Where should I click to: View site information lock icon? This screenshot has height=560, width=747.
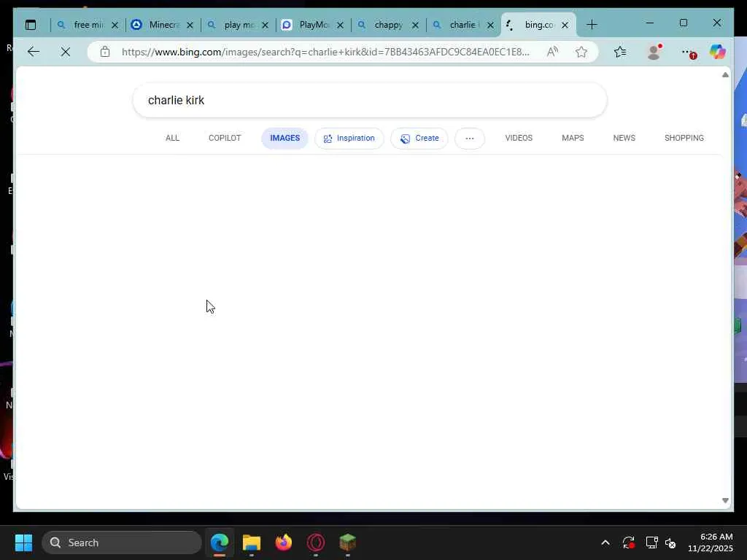click(x=105, y=52)
